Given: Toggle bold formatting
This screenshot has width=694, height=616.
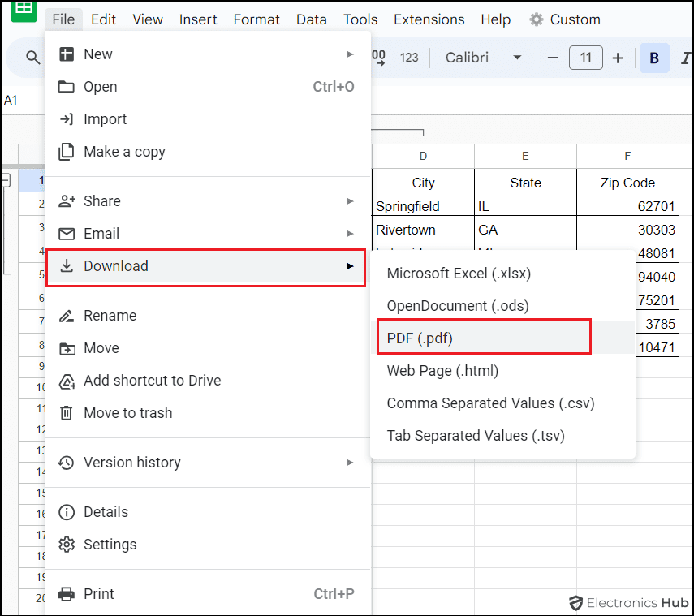Looking at the screenshot, I should click(x=654, y=58).
